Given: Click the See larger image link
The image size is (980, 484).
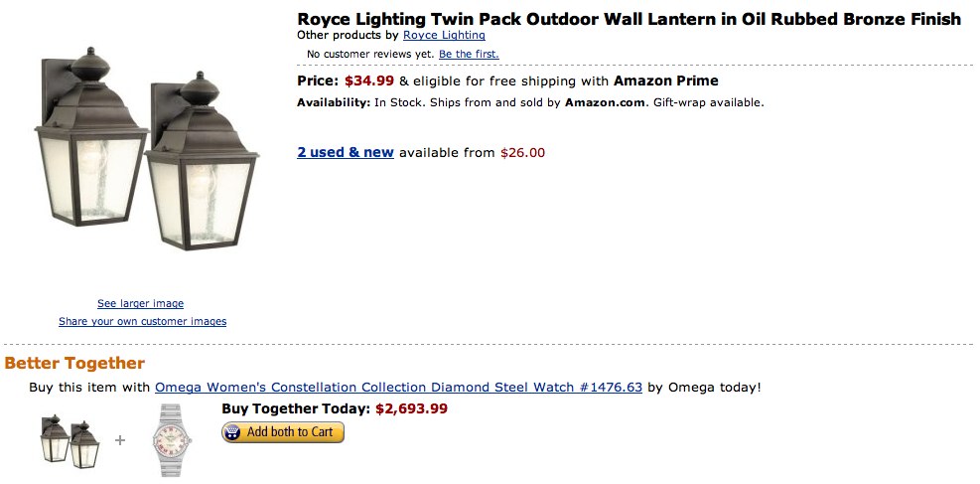Looking at the screenshot, I should 141,303.
